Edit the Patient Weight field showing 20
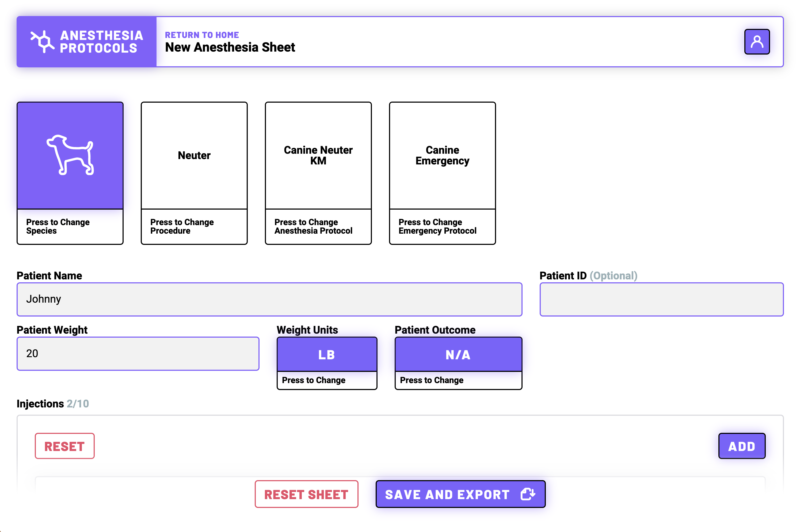Image resolution: width=800 pixels, height=532 pixels. click(138, 353)
